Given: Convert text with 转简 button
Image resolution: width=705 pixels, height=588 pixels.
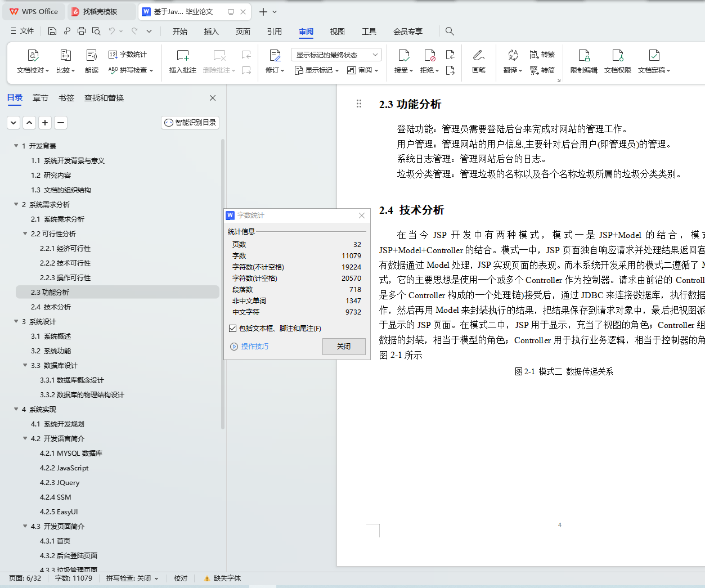Looking at the screenshot, I should 542,70.
